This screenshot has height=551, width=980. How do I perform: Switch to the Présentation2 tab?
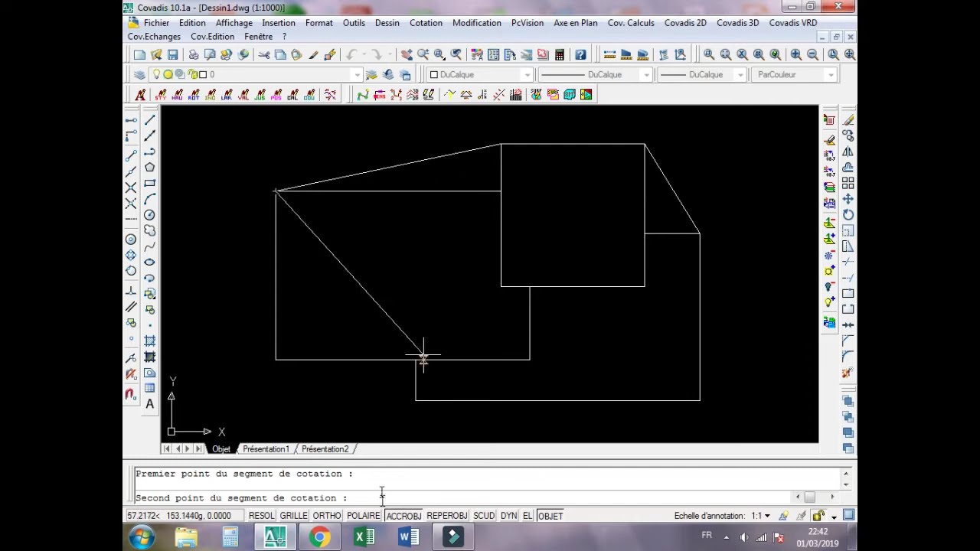[325, 449]
